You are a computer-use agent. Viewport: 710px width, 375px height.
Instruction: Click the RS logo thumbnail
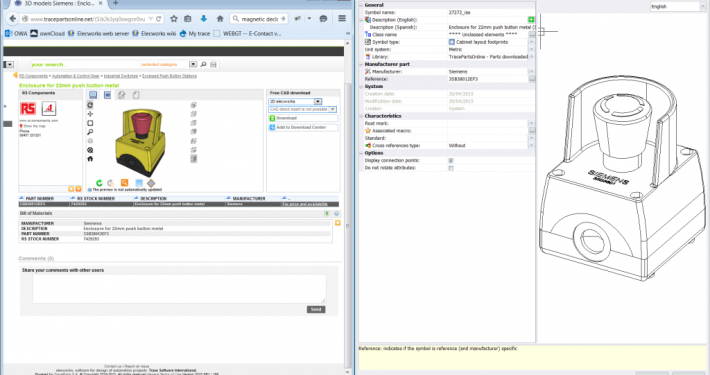28,109
